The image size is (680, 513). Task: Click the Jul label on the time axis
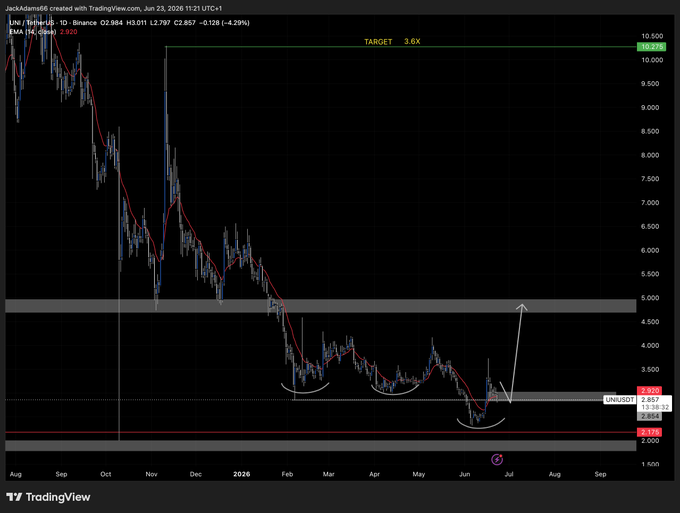(509, 474)
